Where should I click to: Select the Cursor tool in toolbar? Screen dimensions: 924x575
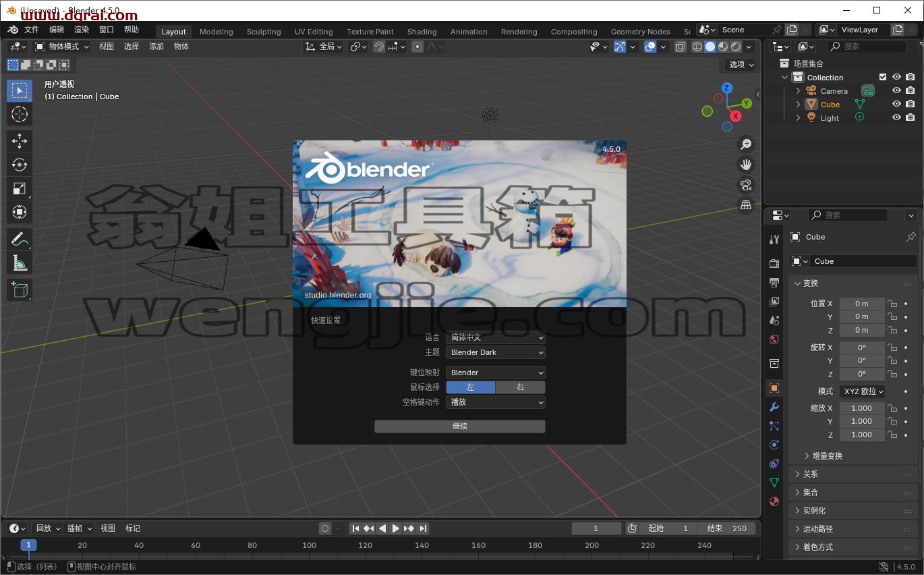(20, 114)
